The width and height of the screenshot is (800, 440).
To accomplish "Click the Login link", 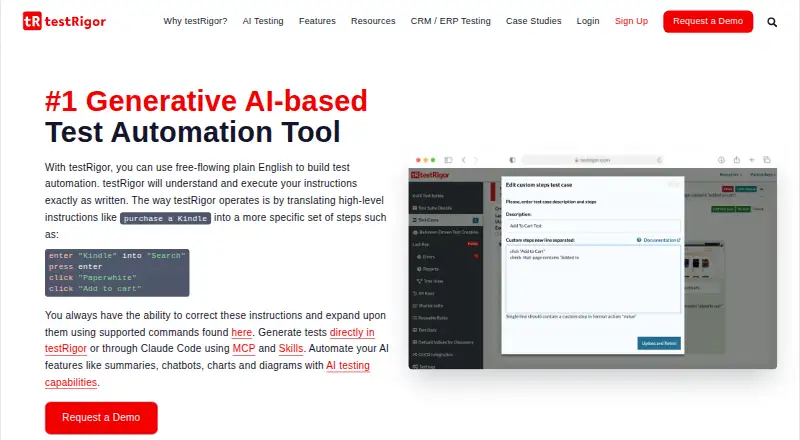I will tap(588, 21).
